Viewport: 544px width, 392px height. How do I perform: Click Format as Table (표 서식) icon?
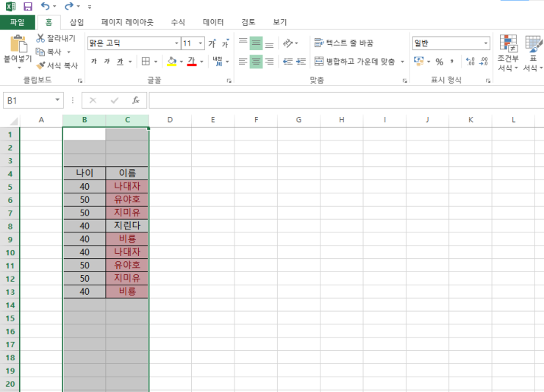[534, 43]
